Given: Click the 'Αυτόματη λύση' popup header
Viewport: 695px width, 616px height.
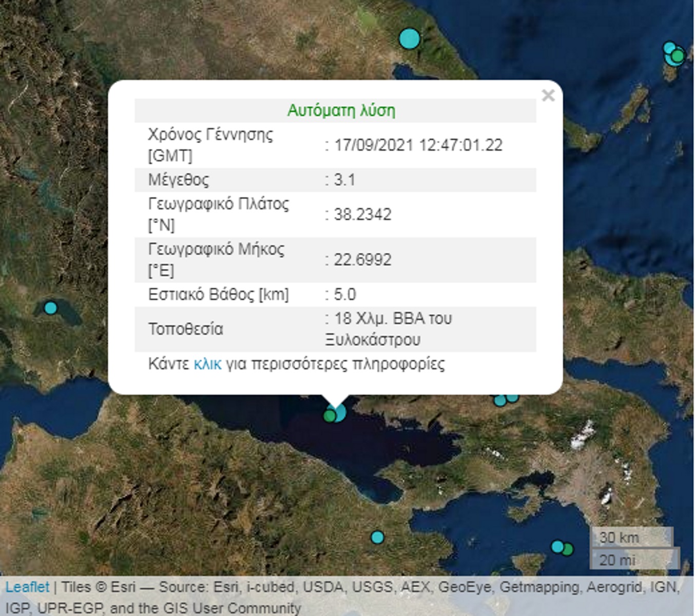Looking at the screenshot, I should point(341,110).
